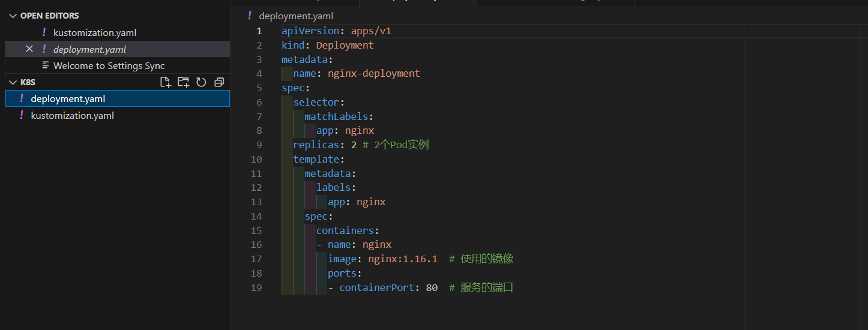Click 'spec:' on line 14
The height and width of the screenshot is (330, 868).
(x=319, y=216)
